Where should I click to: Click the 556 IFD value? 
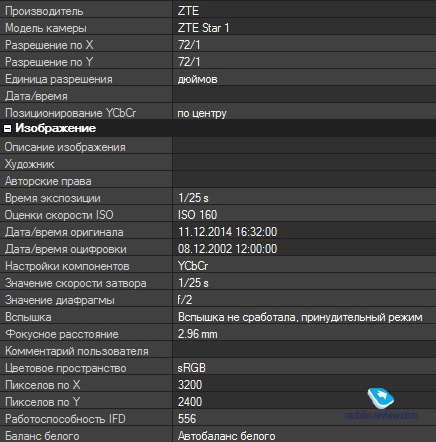(187, 419)
